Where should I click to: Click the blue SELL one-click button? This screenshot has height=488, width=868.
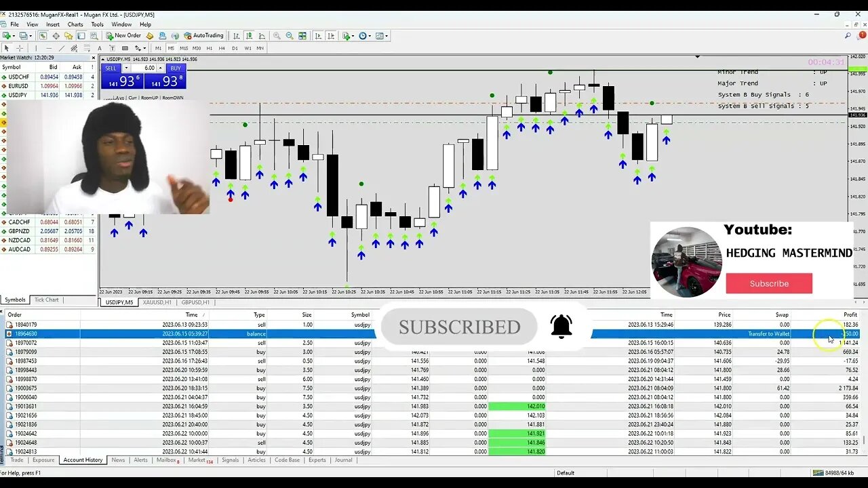click(111, 68)
